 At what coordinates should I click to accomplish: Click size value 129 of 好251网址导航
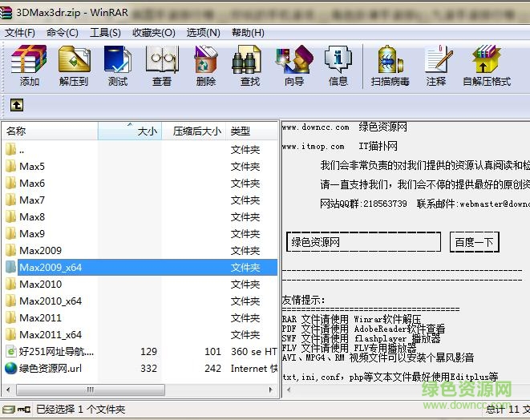[x=148, y=351]
